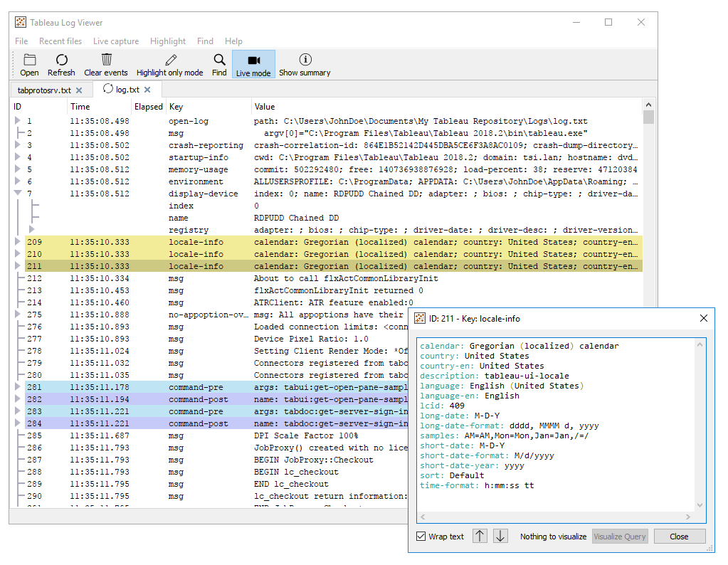Open the Live capture menu
This screenshot has width=728, height=565.
[x=116, y=41]
